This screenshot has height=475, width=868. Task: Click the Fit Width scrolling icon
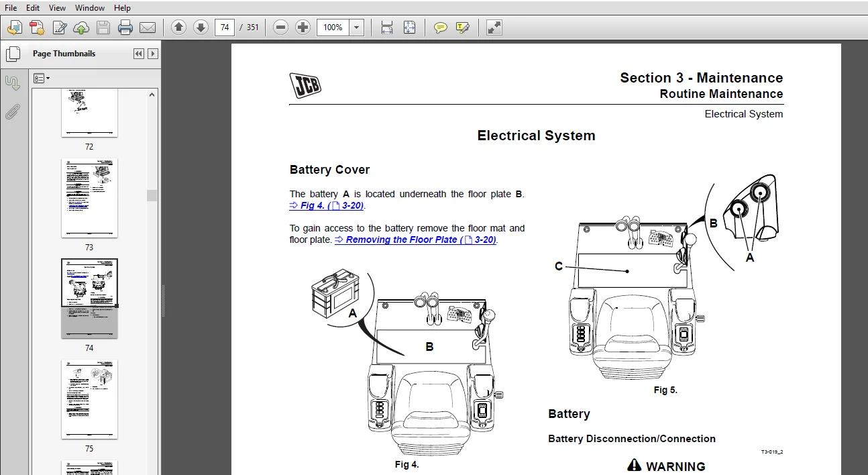click(x=387, y=28)
